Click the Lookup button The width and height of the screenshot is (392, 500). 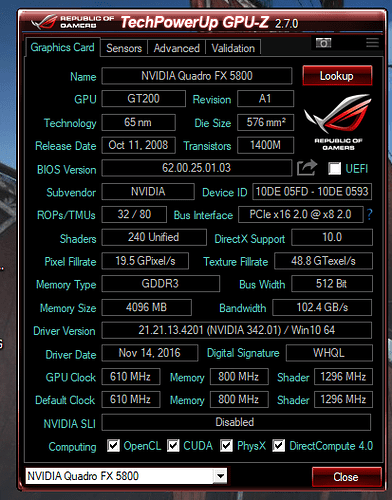(x=337, y=76)
